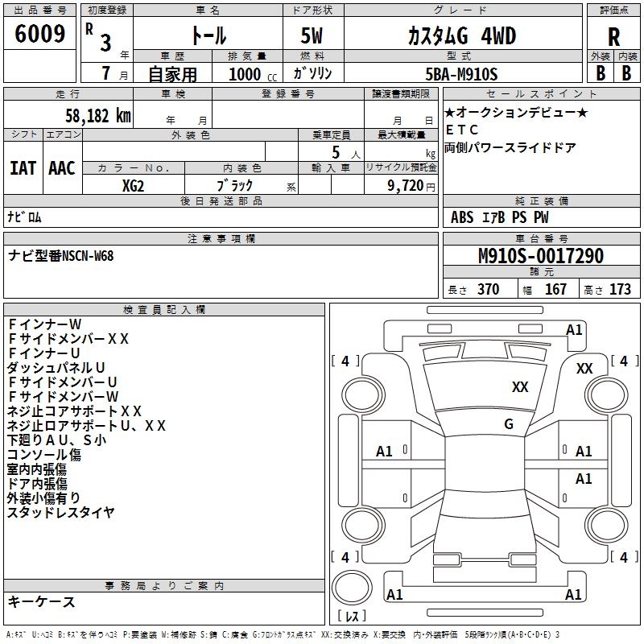This screenshot has width=644, height=644.
Task: Click chassis number M910S-0017290
Action: [x=541, y=256]
